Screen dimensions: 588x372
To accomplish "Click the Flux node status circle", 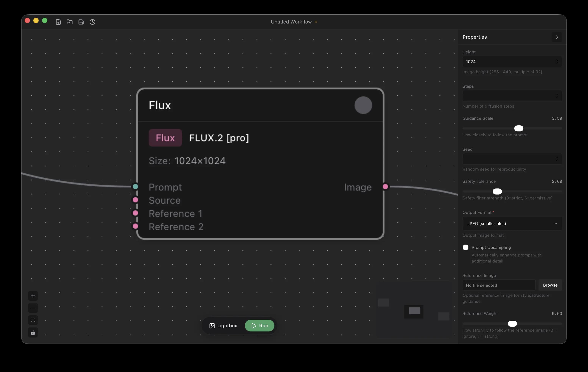I will (x=363, y=105).
